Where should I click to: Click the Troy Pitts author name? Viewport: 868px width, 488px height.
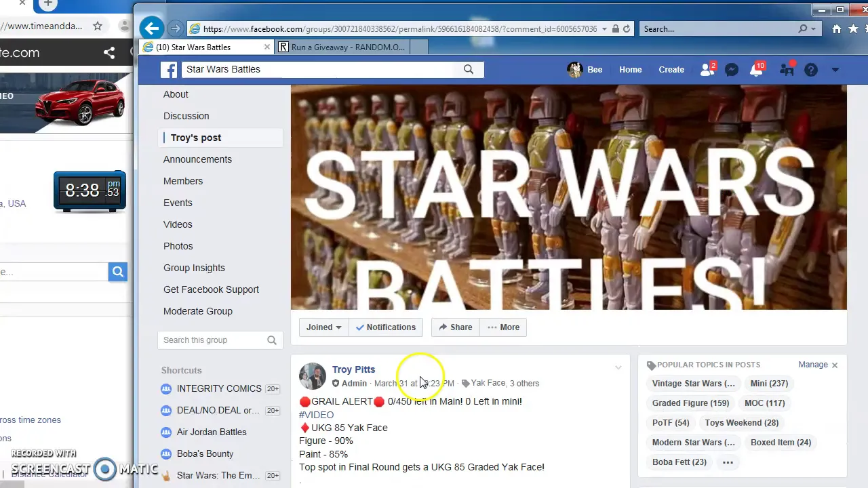tap(353, 369)
